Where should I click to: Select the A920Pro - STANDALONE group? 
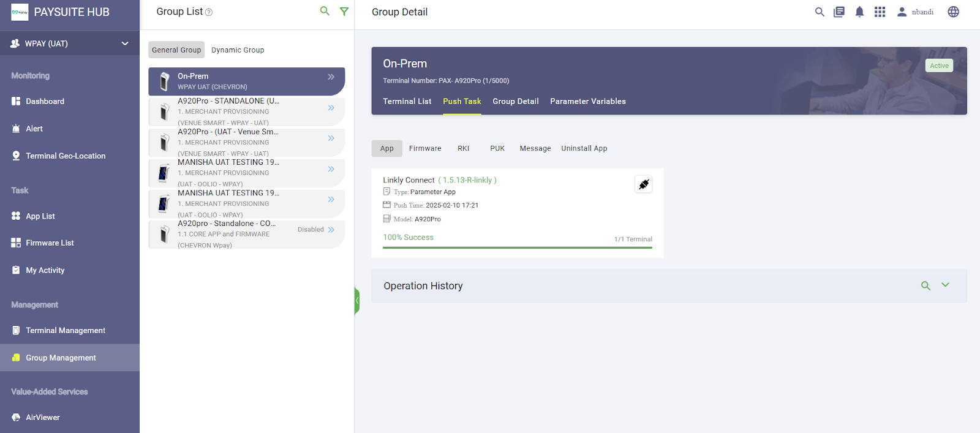point(246,112)
